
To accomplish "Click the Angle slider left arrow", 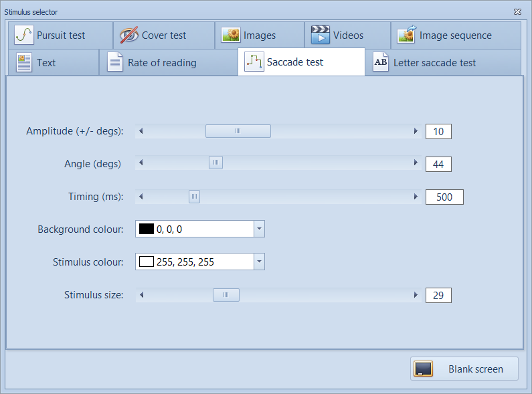I will point(141,164).
